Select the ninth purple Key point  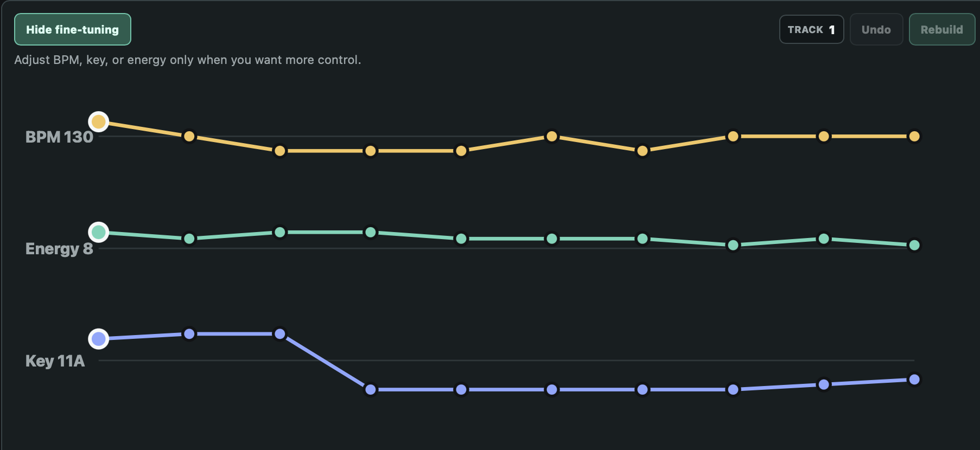click(824, 384)
